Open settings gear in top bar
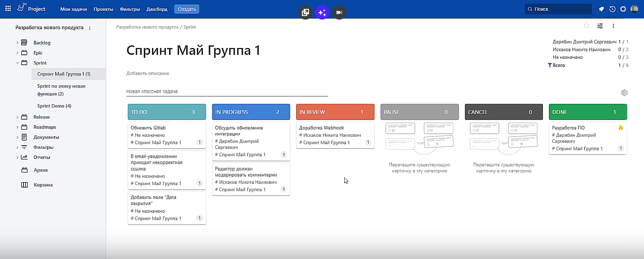Viewport: 644px width, 259px height. pyautogui.click(x=623, y=9)
